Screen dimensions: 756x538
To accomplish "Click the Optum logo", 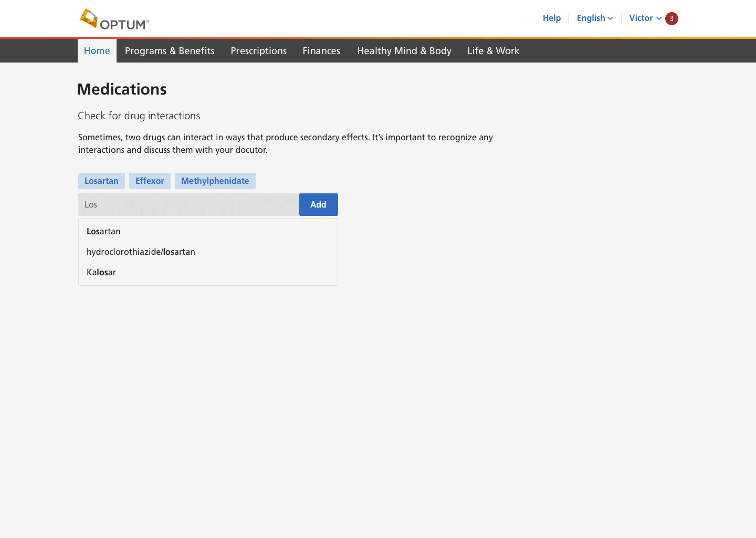I will coord(114,19).
